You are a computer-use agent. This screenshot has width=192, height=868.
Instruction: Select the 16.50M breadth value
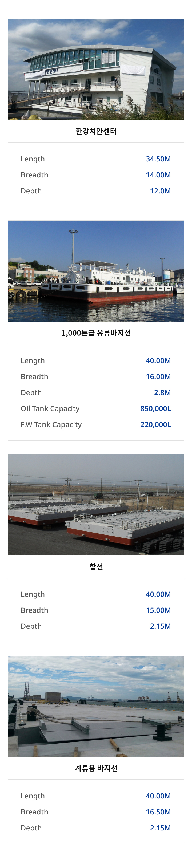point(158,812)
